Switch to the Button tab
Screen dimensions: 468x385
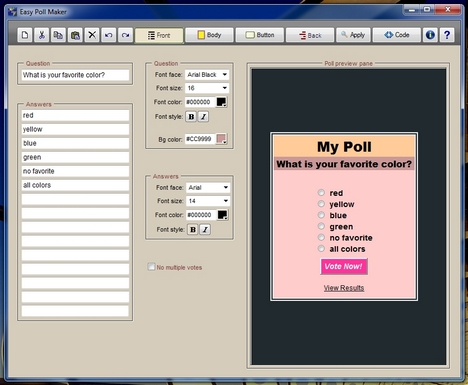pos(260,35)
